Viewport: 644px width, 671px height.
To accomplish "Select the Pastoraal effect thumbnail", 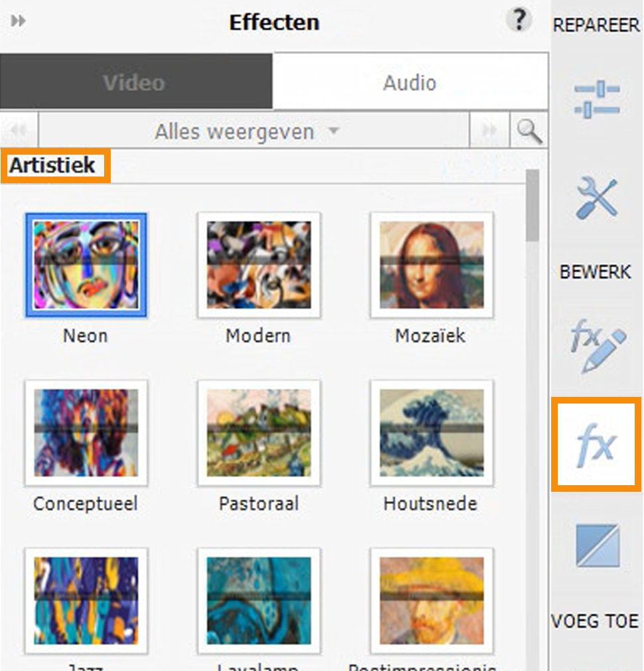I will 259,433.
